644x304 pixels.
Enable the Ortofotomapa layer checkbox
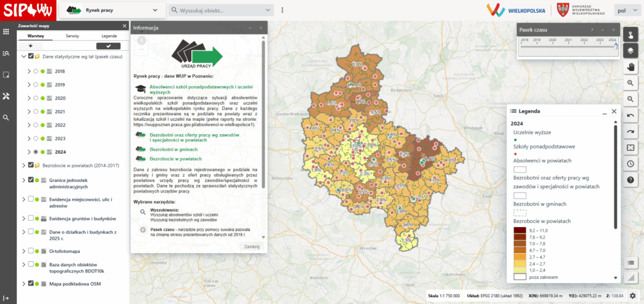[31, 251]
